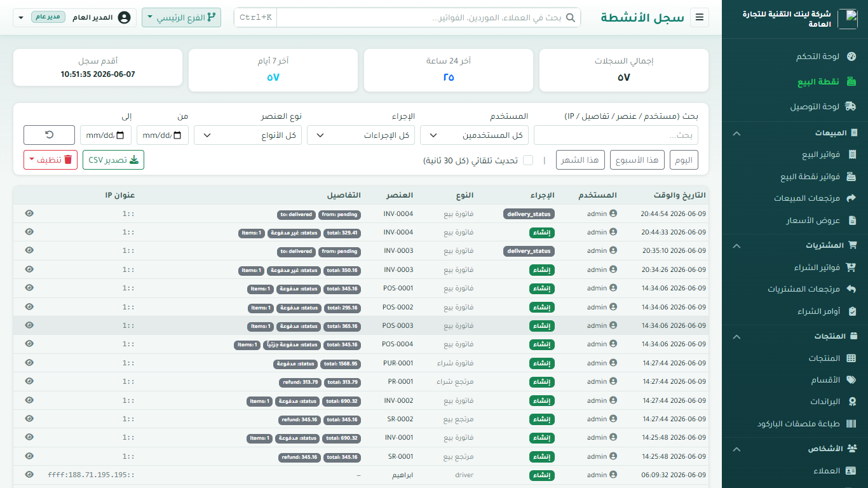Open eye icon for PUR-0001 log row
This screenshot has width=868, height=488.
coord(29,363)
